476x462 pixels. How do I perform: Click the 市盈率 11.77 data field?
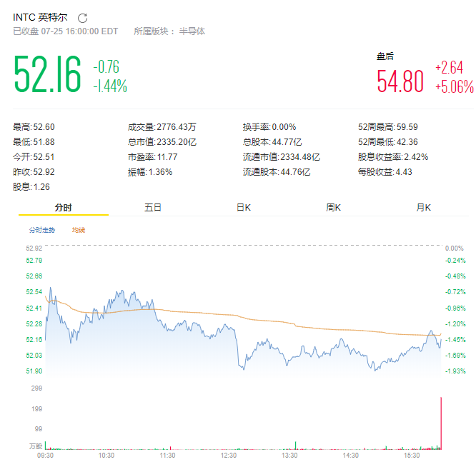click(x=152, y=156)
